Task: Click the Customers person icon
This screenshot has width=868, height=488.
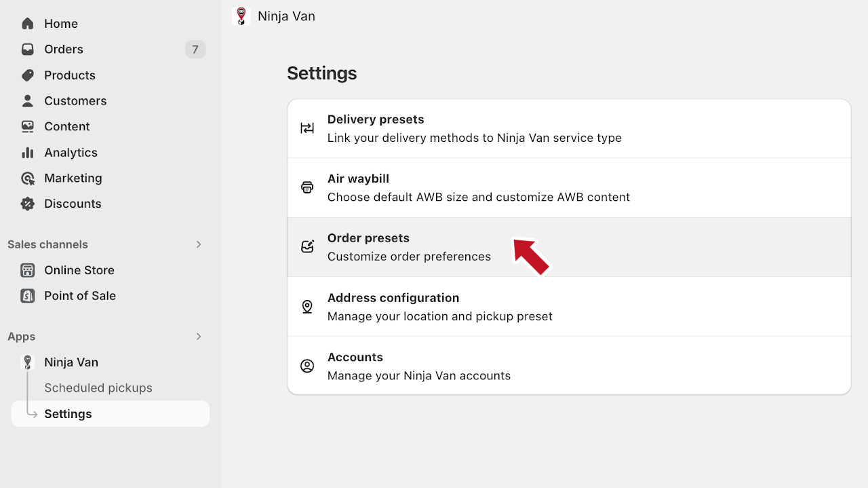Action: coord(28,101)
